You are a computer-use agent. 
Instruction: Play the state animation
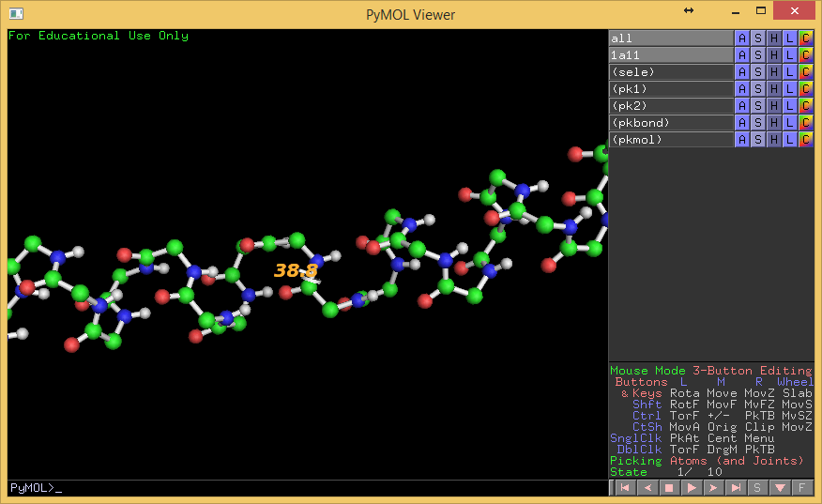coord(692,488)
